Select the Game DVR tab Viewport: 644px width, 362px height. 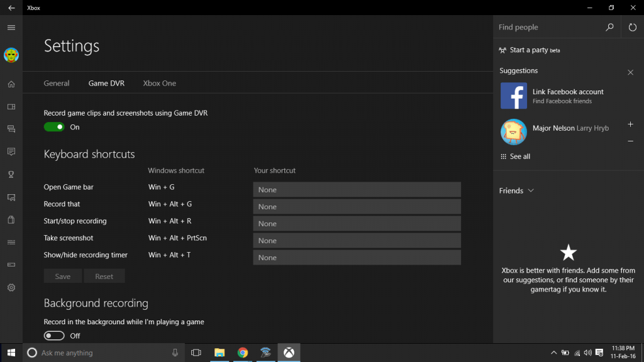106,84
